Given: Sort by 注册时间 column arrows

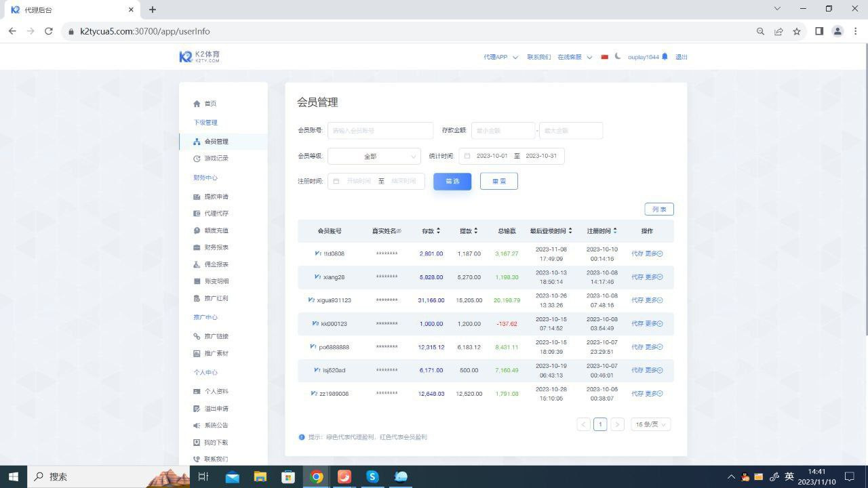Looking at the screenshot, I should (615, 231).
